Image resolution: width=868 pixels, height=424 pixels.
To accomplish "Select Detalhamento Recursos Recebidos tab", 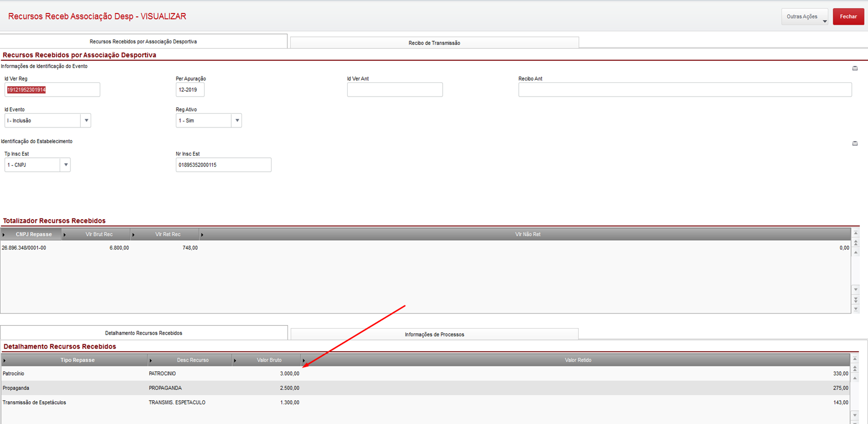I will [x=144, y=333].
